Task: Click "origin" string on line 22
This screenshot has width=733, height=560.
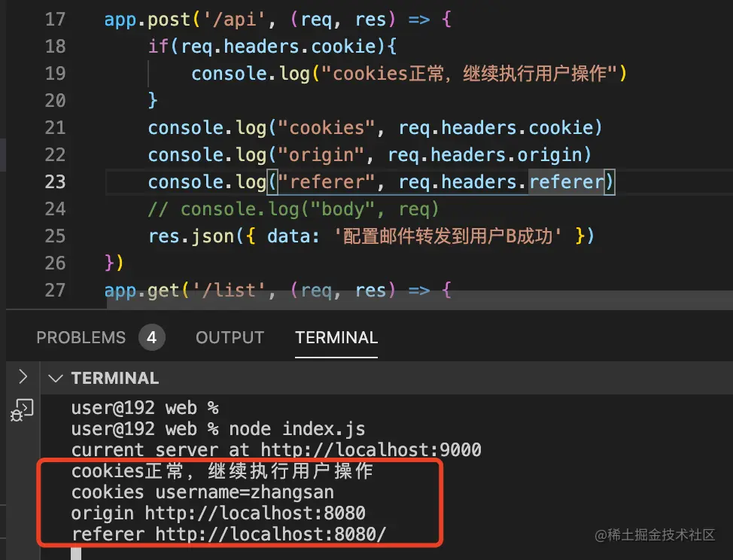Action: point(321,155)
